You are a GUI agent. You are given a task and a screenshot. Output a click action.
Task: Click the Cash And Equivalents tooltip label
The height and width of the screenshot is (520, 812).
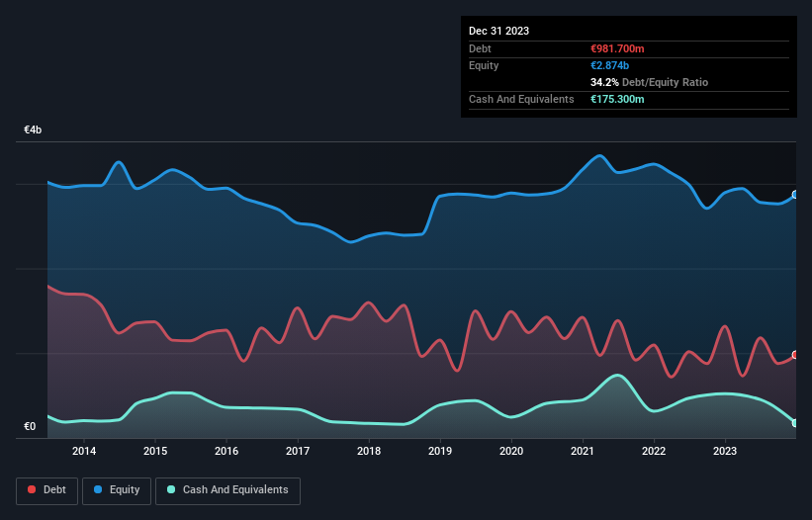coord(521,99)
